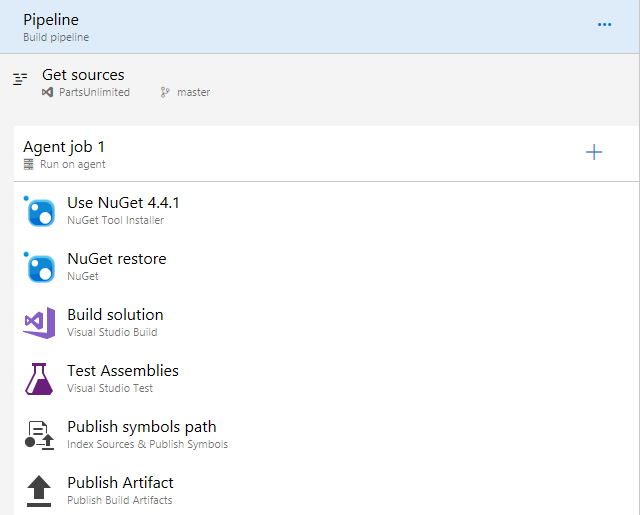Screen dimensions: 640x515
Task: Click the Visual Studio Build icon
Action: pyautogui.click(x=39, y=323)
